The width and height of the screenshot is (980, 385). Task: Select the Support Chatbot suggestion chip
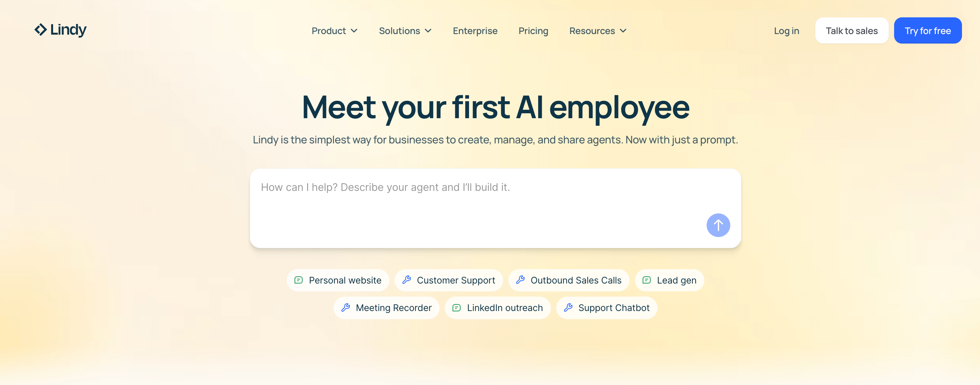pyautogui.click(x=613, y=307)
